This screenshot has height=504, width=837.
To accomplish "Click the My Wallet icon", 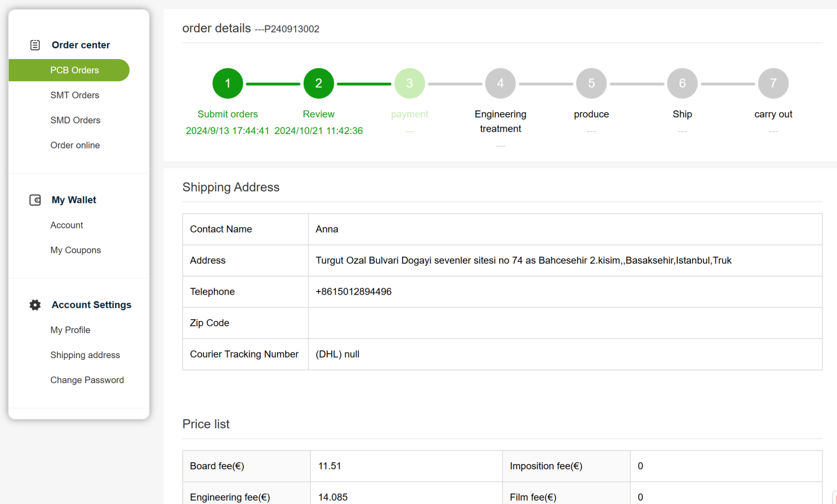I will coord(35,200).
